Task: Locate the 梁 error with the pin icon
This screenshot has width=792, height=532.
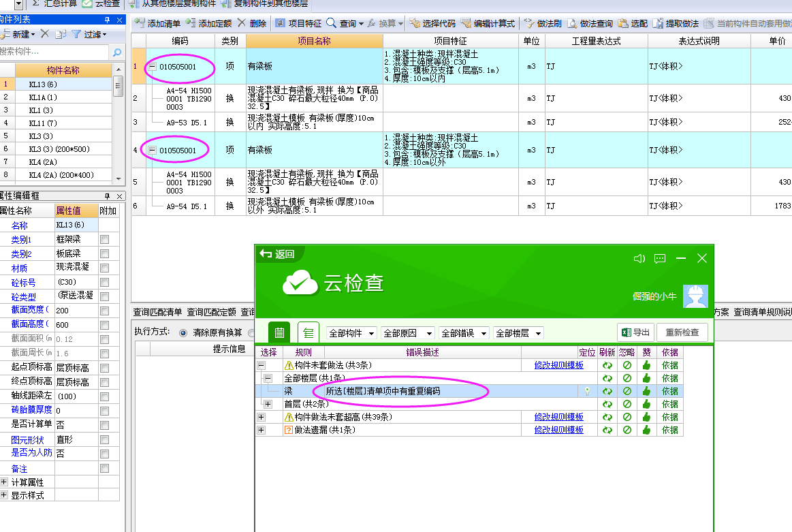Action: pyautogui.click(x=587, y=391)
